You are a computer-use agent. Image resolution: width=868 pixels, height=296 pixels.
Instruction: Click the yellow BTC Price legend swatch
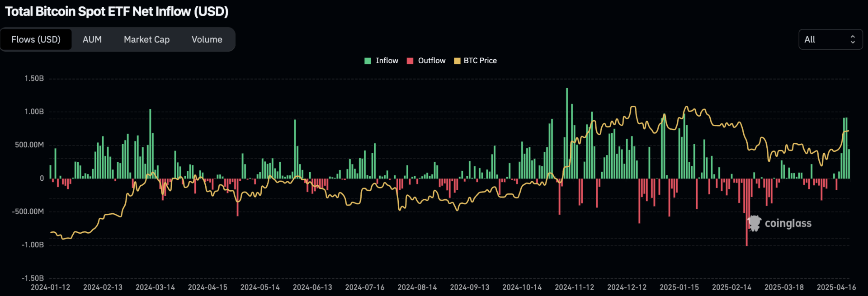point(457,61)
